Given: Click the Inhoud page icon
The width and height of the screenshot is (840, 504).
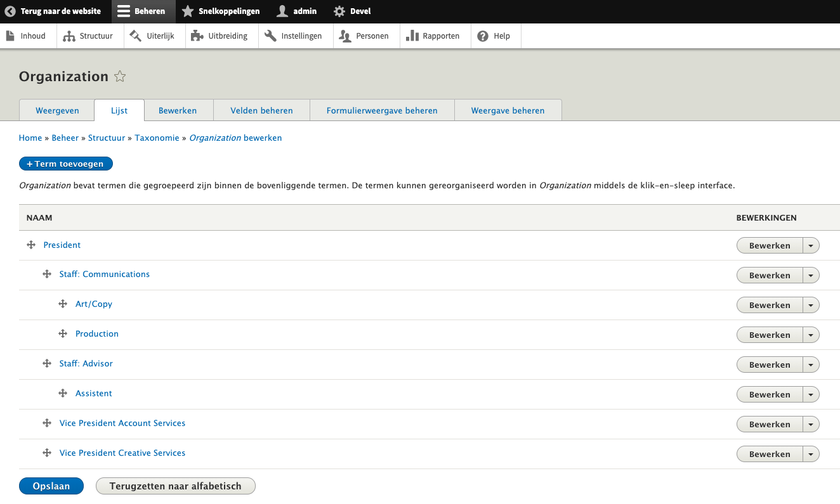Looking at the screenshot, I should 11,36.
